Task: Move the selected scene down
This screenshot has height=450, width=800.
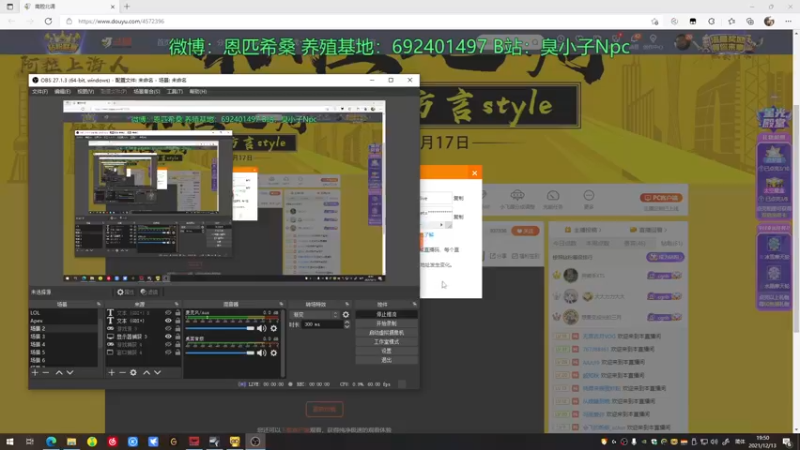Action: pos(70,372)
